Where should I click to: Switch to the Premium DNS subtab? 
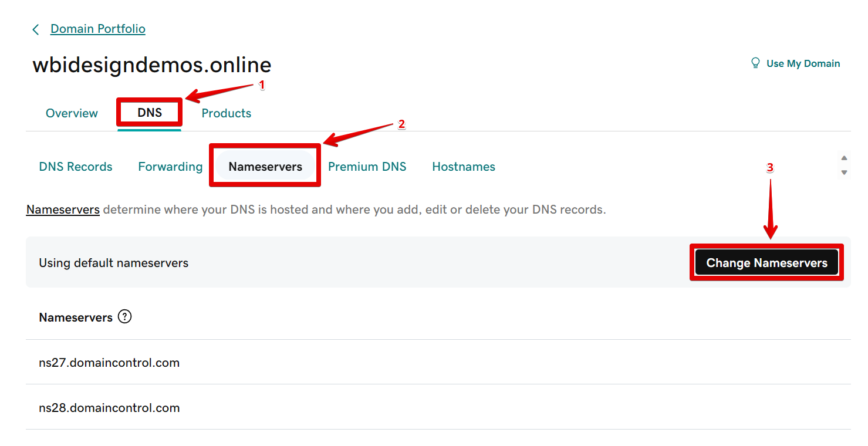(367, 167)
